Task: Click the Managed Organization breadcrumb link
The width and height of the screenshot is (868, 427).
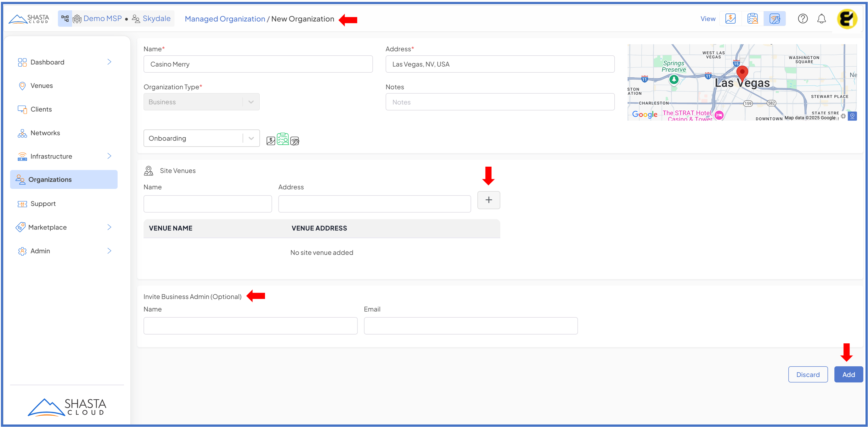Action: (225, 19)
